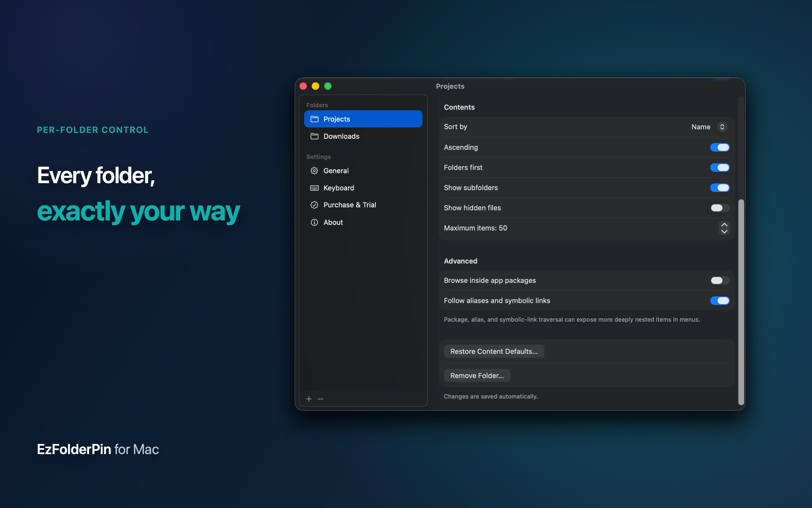Click the Folders sidebar section header

[x=317, y=105]
